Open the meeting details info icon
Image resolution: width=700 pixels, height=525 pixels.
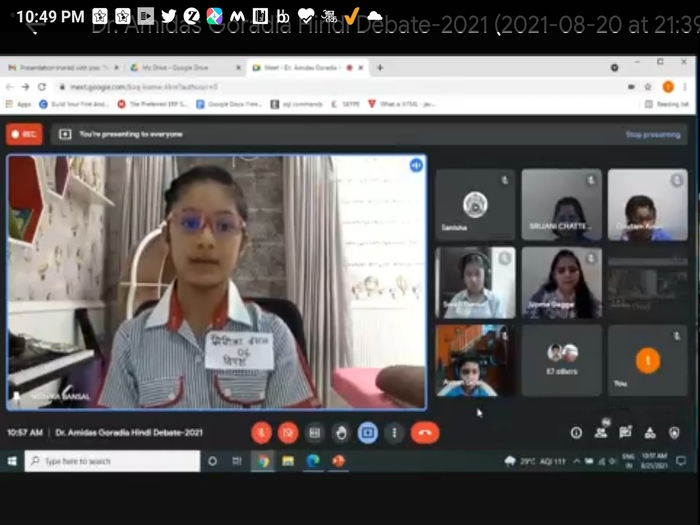pyautogui.click(x=576, y=433)
